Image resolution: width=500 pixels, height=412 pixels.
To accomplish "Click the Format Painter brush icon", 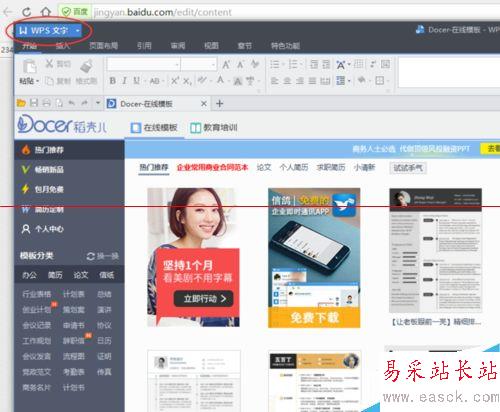I will click(86, 66).
